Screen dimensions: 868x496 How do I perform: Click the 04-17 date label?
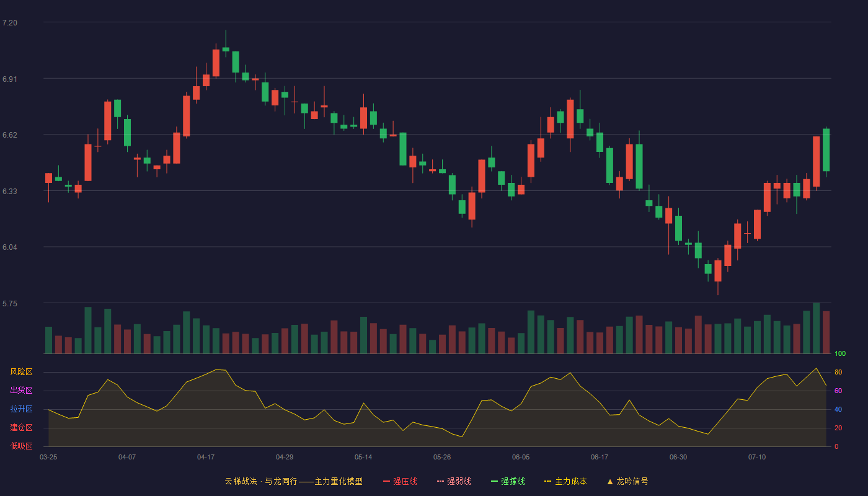point(206,457)
